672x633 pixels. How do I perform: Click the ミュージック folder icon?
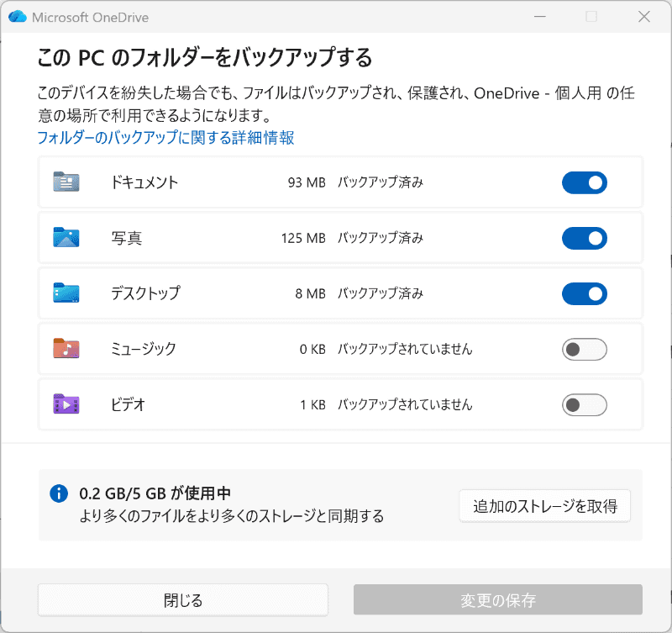coord(66,349)
